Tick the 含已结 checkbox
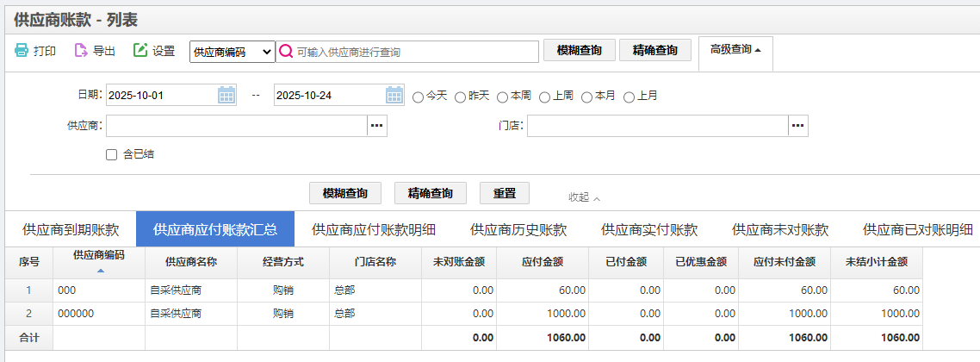980x362 pixels. tap(111, 155)
